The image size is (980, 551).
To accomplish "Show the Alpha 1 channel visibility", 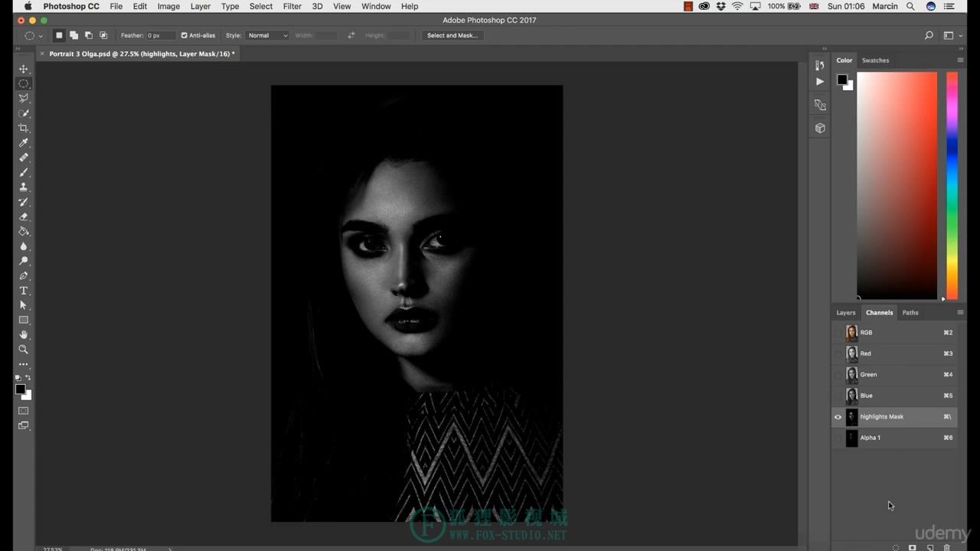I will [838, 438].
